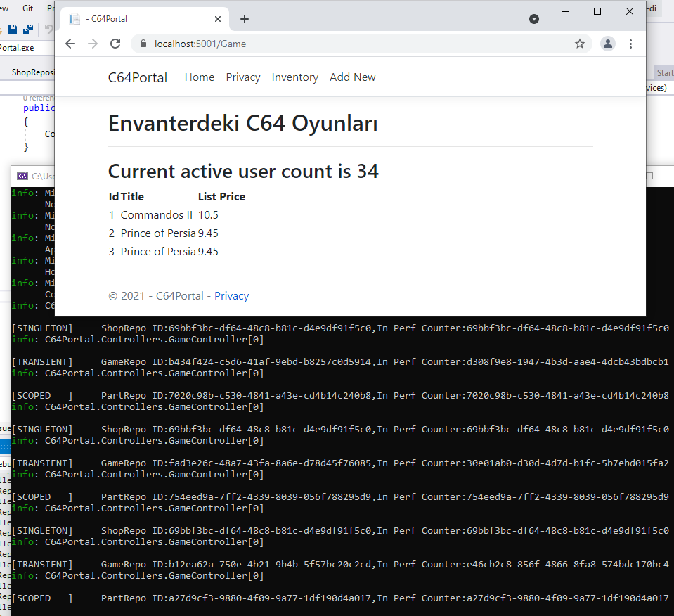This screenshot has width=674, height=616.
Task: Click the browser back arrow
Action: [x=70, y=44]
